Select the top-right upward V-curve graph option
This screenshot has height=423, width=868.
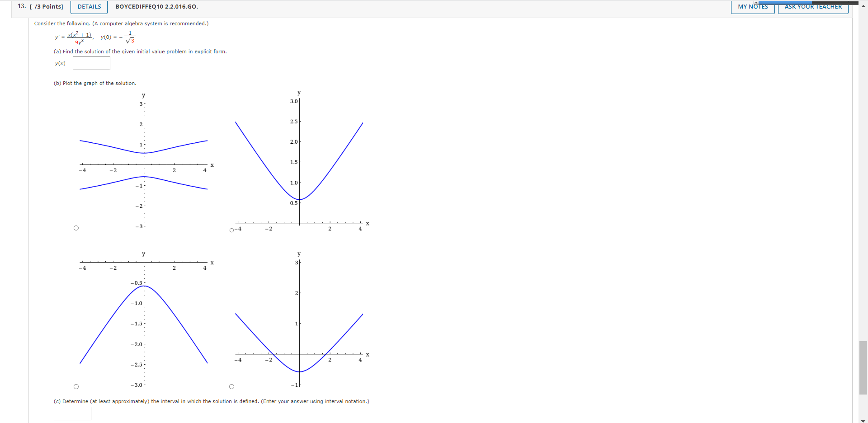point(231,230)
